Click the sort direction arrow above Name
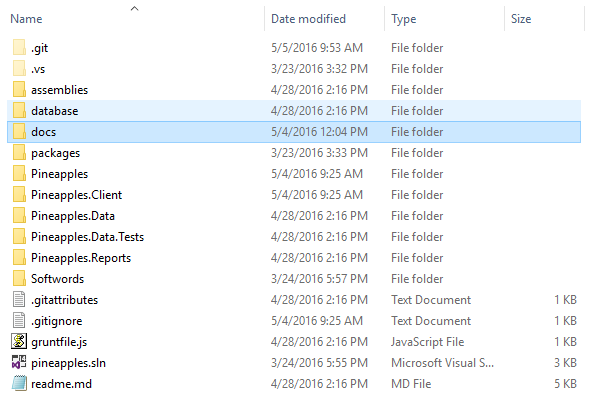The width and height of the screenshot is (589, 408). pyautogui.click(x=134, y=9)
